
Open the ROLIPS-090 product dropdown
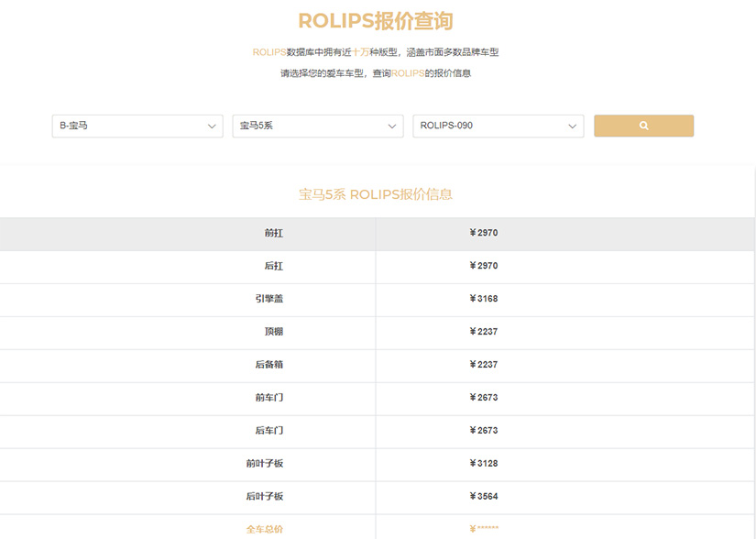[x=499, y=126]
